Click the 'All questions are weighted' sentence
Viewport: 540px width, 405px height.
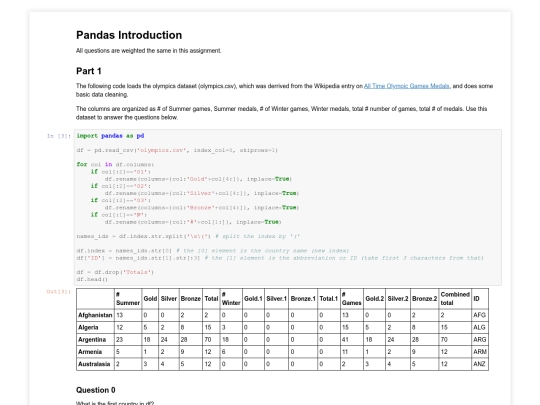tap(148, 51)
